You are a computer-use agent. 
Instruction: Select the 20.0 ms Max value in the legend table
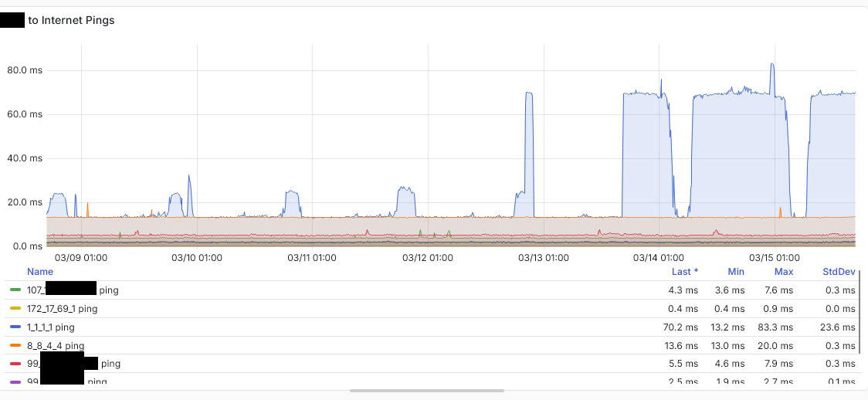775,346
